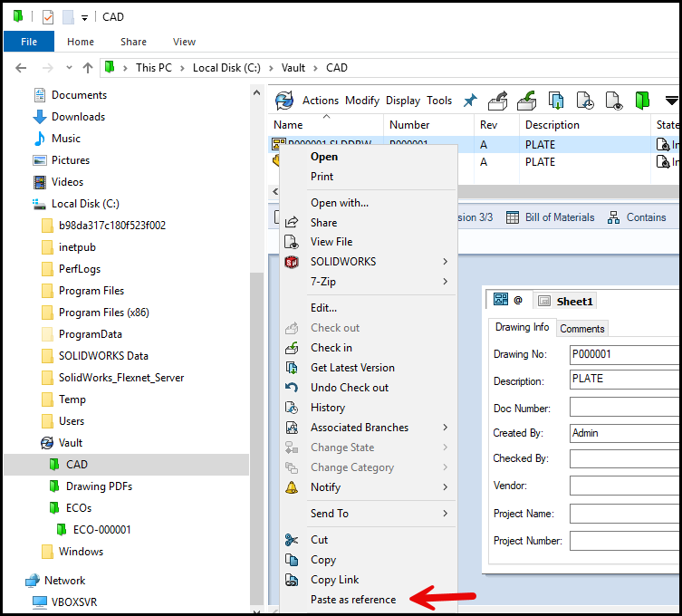Viewport: 682px width, 616px height.
Task: Click the chevron after Vault in the address bar
Action: (x=316, y=68)
